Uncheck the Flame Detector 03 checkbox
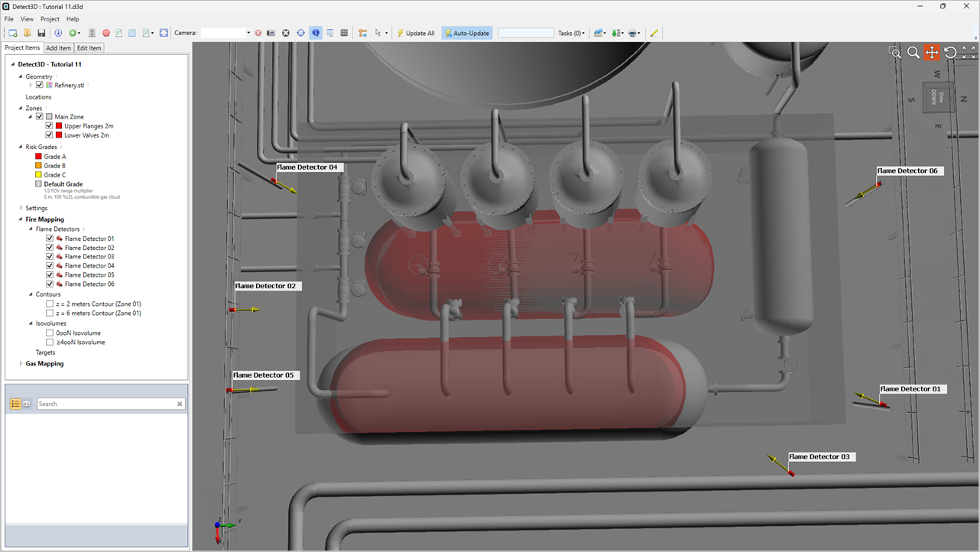This screenshot has height=552, width=980. 50,257
